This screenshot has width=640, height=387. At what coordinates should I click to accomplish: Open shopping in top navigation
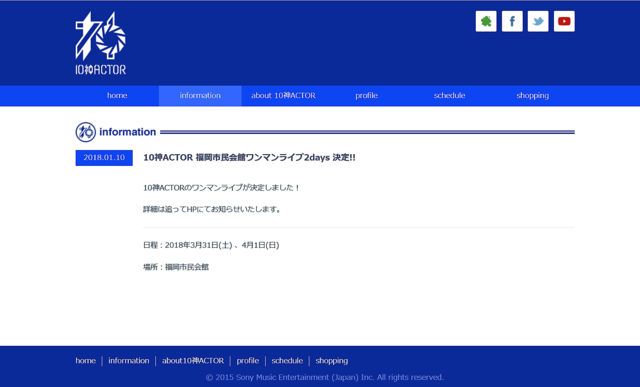[533, 96]
